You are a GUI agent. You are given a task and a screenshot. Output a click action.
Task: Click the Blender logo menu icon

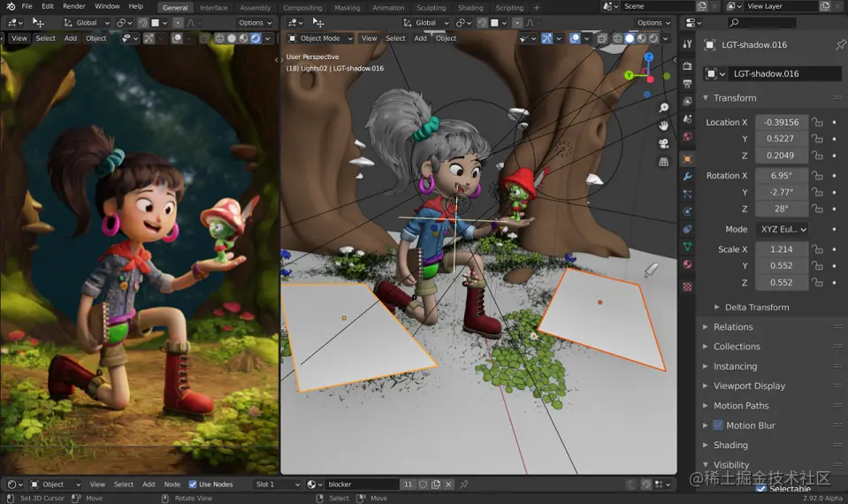(x=11, y=6)
